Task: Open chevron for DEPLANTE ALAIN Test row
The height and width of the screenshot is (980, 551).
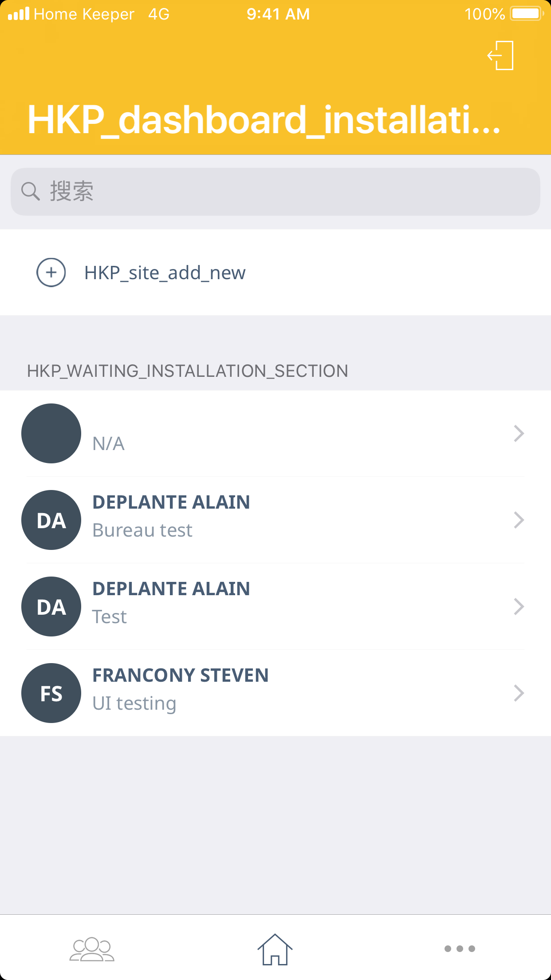Action: pos(519,606)
